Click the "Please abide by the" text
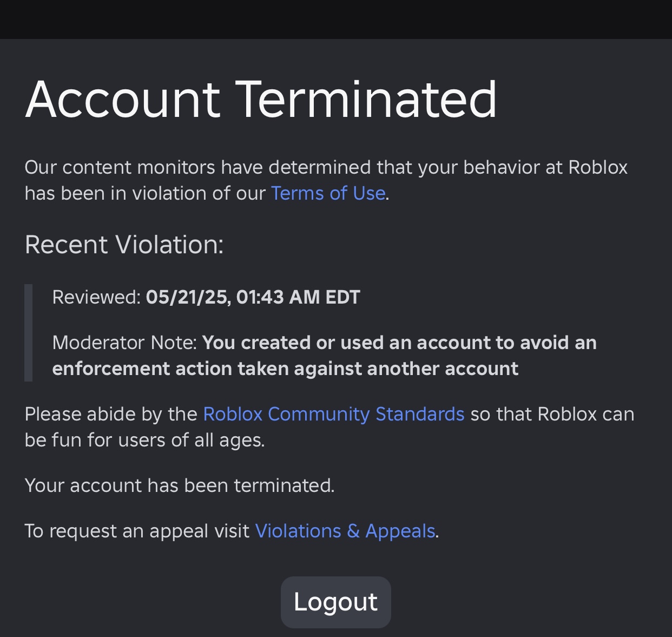Image resolution: width=672 pixels, height=637 pixels. click(110, 414)
